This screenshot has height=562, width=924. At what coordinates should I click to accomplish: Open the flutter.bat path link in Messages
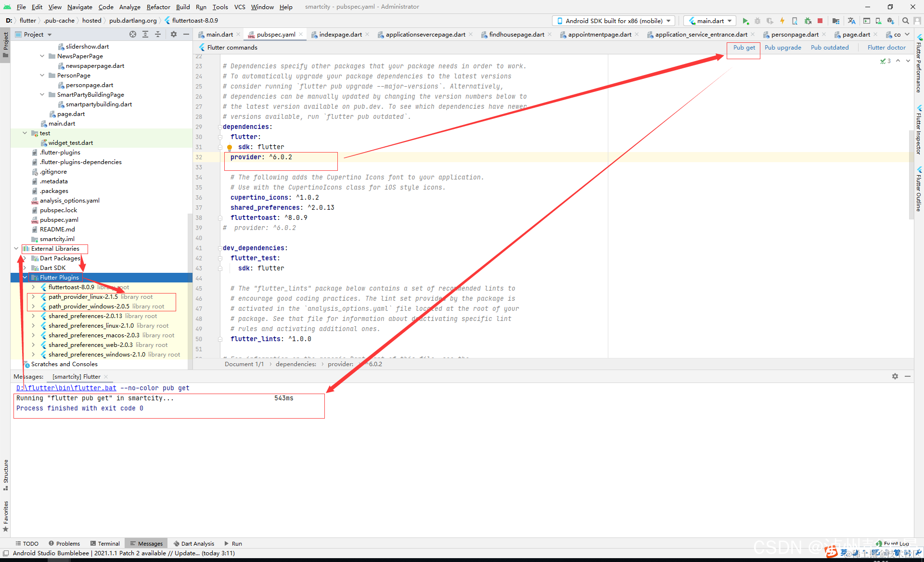(x=66, y=388)
